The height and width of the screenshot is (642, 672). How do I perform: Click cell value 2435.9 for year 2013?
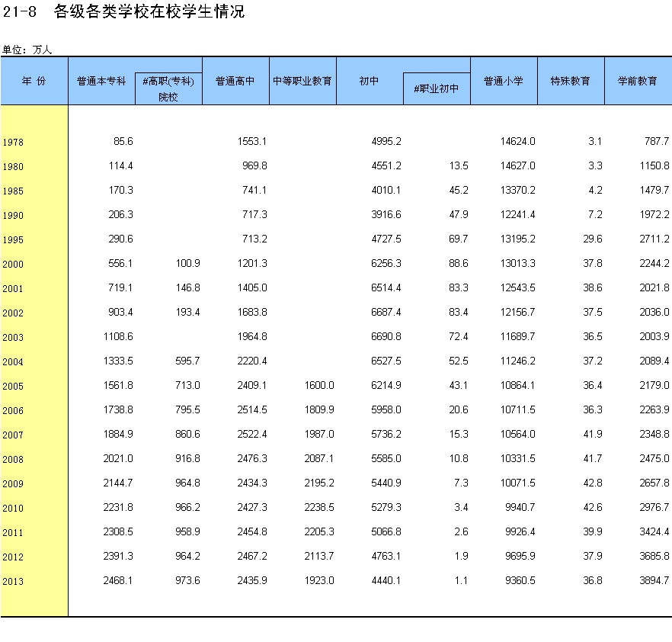(252, 580)
